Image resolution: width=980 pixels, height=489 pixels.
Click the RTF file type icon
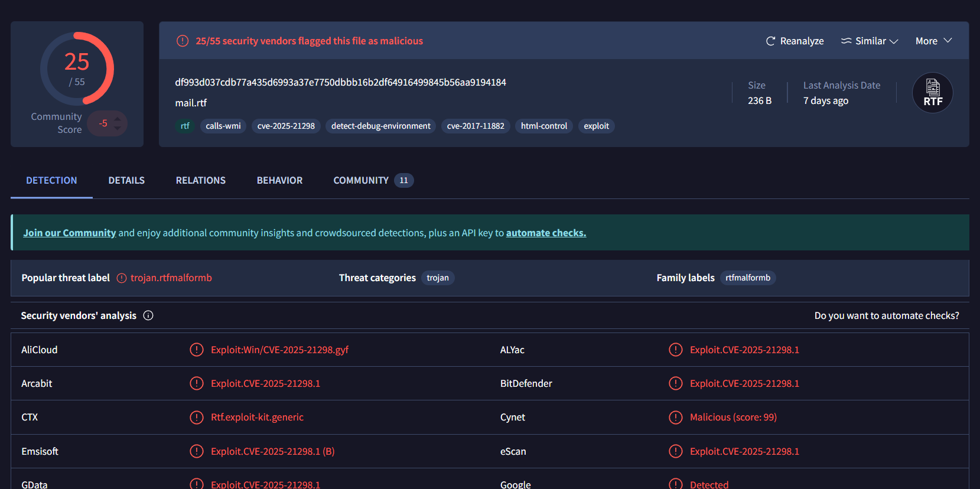point(932,93)
